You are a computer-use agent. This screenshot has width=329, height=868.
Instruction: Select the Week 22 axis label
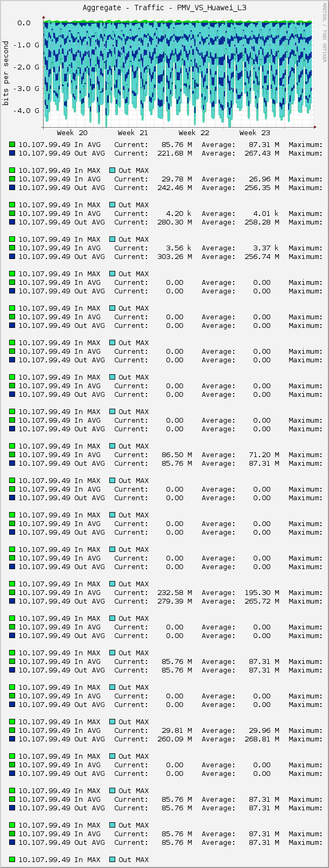point(194,132)
